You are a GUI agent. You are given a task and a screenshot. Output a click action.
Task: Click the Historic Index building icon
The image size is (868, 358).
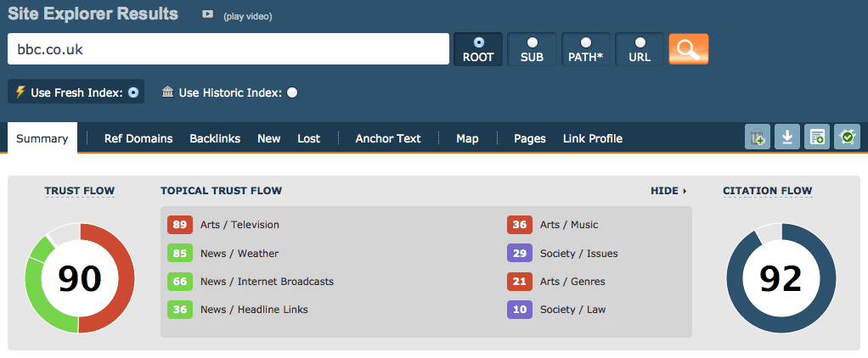pyautogui.click(x=167, y=92)
